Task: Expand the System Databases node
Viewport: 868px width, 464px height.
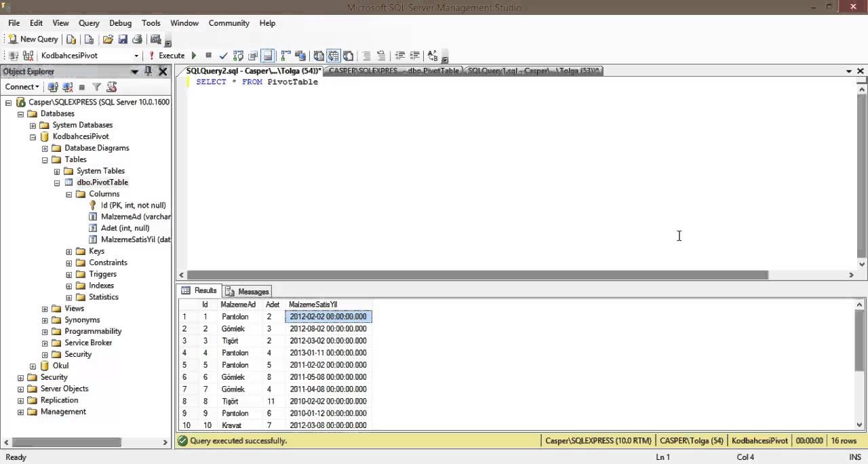Action: click(x=33, y=125)
